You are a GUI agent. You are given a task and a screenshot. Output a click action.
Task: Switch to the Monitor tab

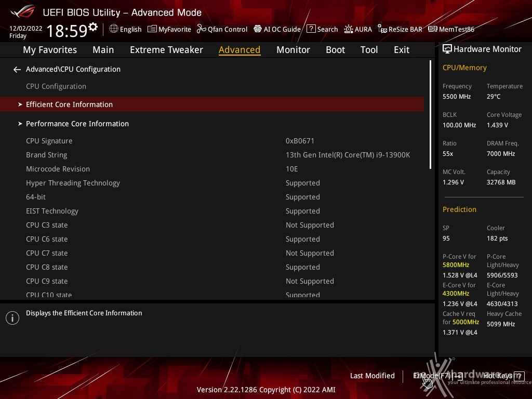tap(293, 50)
